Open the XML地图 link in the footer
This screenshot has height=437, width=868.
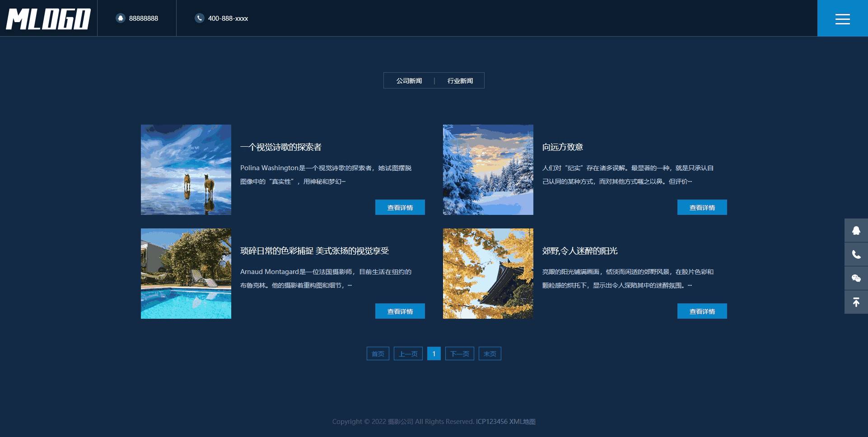pos(522,421)
